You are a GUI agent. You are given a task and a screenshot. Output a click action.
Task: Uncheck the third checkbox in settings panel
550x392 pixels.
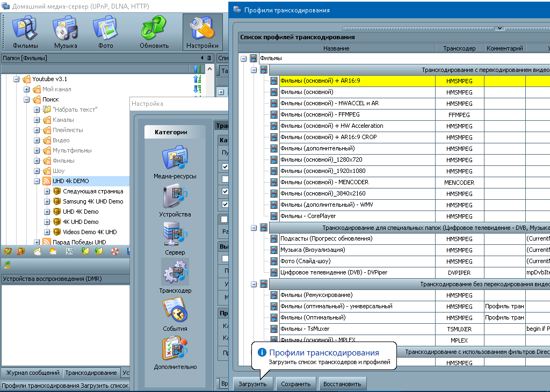(225, 192)
